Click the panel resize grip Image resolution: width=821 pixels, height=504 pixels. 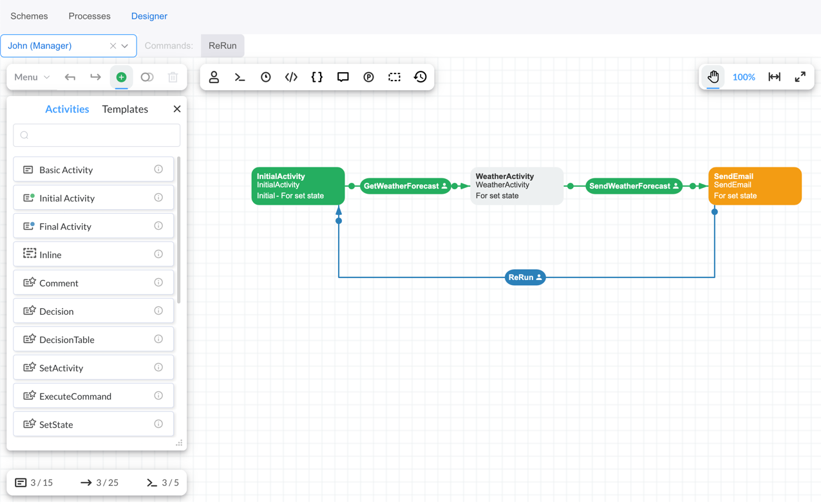tap(179, 443)
